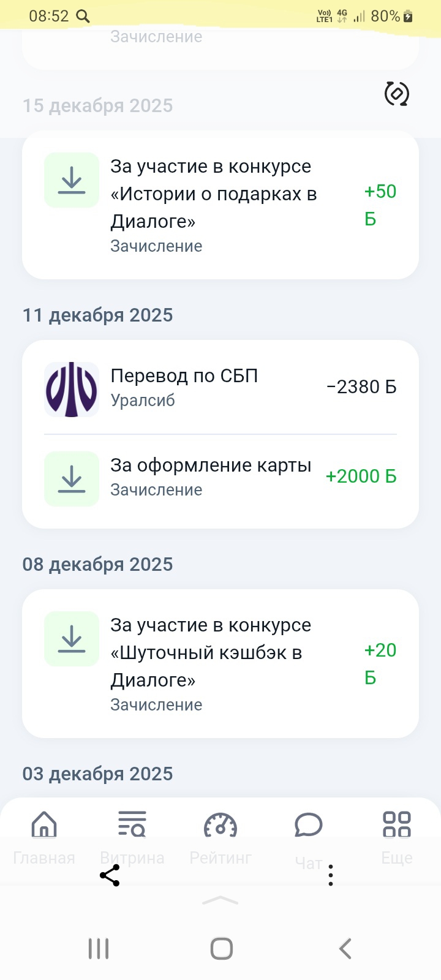The width and height of the screenshot is (441, 980).
Task: Tap the download icon for «Истории о подарках»
Action: pos(72,180)
